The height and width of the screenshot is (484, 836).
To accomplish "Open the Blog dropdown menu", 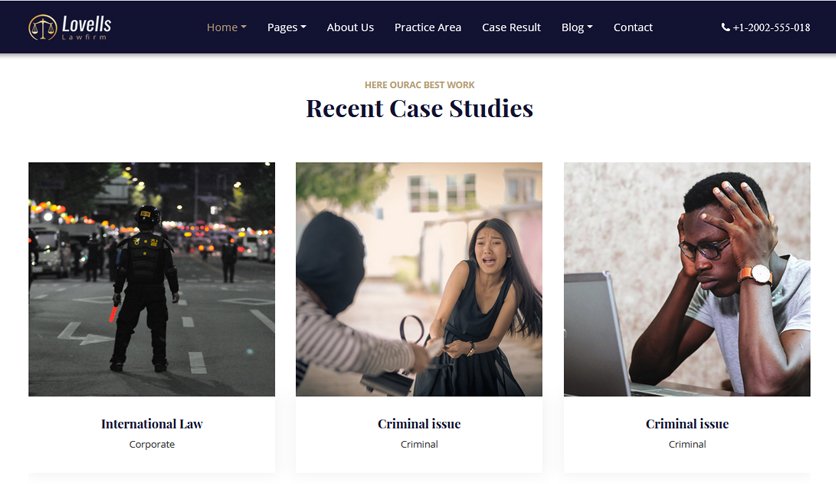I will [x=576, y=27].
